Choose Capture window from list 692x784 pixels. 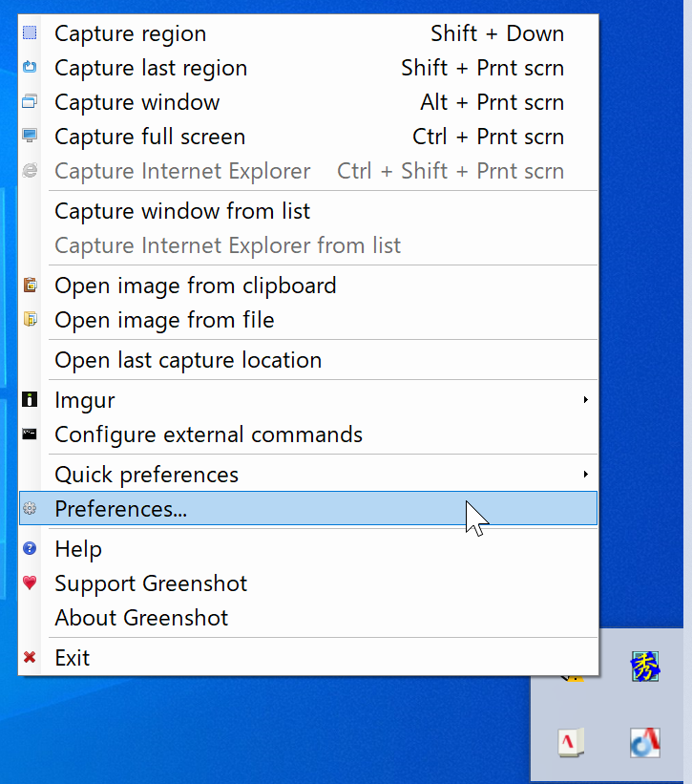click(x=182, y=211)
